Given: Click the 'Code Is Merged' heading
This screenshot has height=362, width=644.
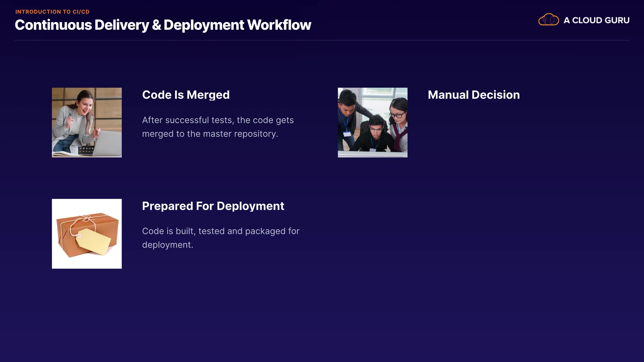Looking at the screenshot, I should point(186,95).
